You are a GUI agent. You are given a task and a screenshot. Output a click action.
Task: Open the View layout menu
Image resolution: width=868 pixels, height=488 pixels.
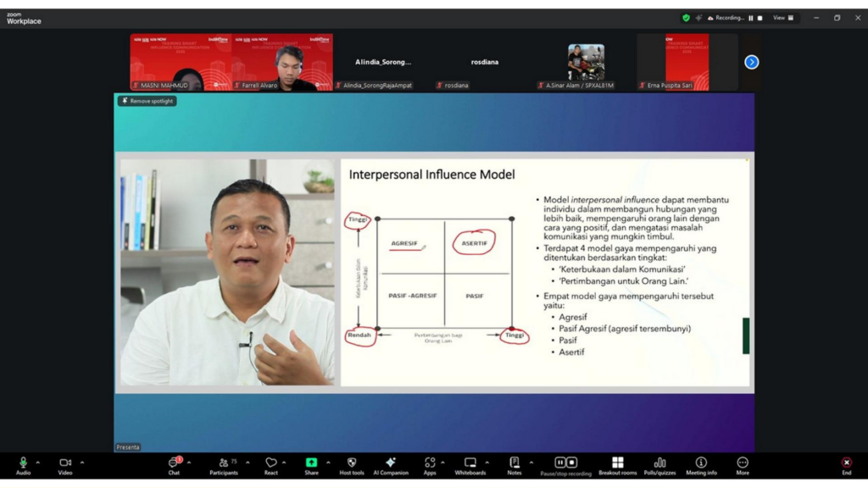point(782,18)
